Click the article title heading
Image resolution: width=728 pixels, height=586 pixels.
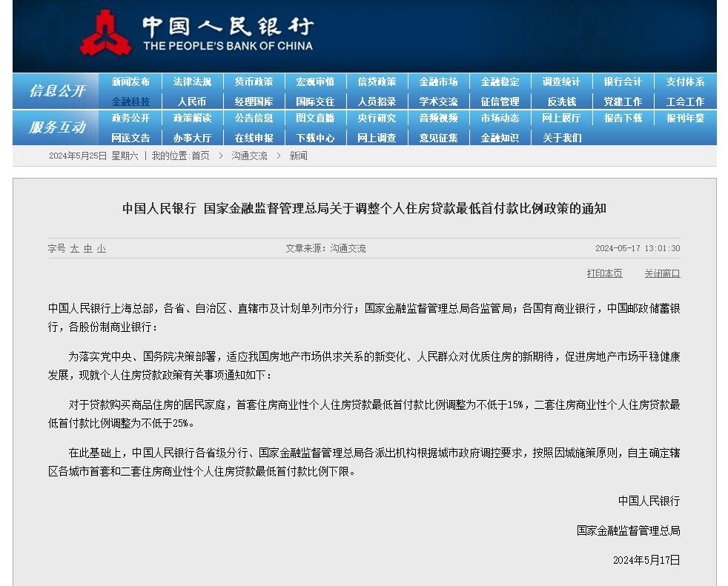pos(364,208)
